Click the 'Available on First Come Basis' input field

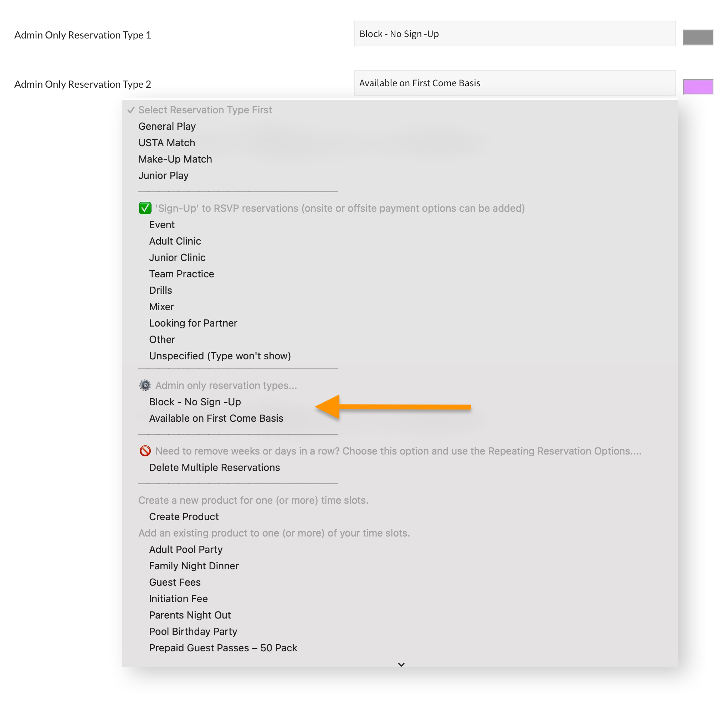pos(514,83)
